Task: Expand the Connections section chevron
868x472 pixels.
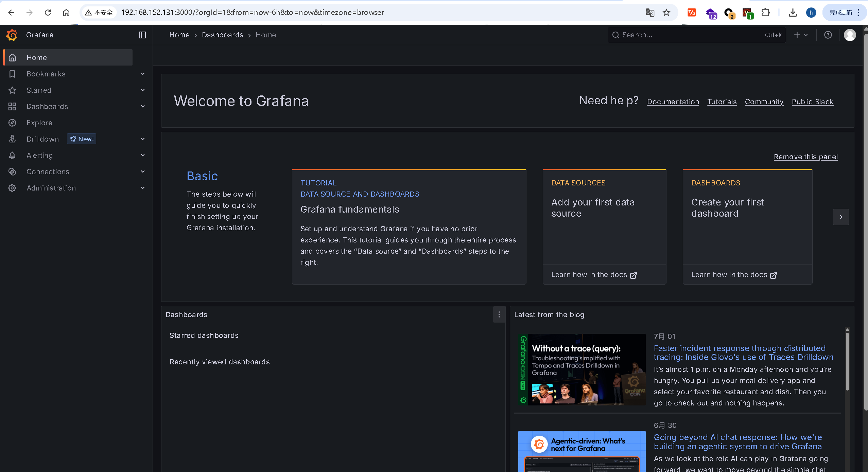Action: 143,171
